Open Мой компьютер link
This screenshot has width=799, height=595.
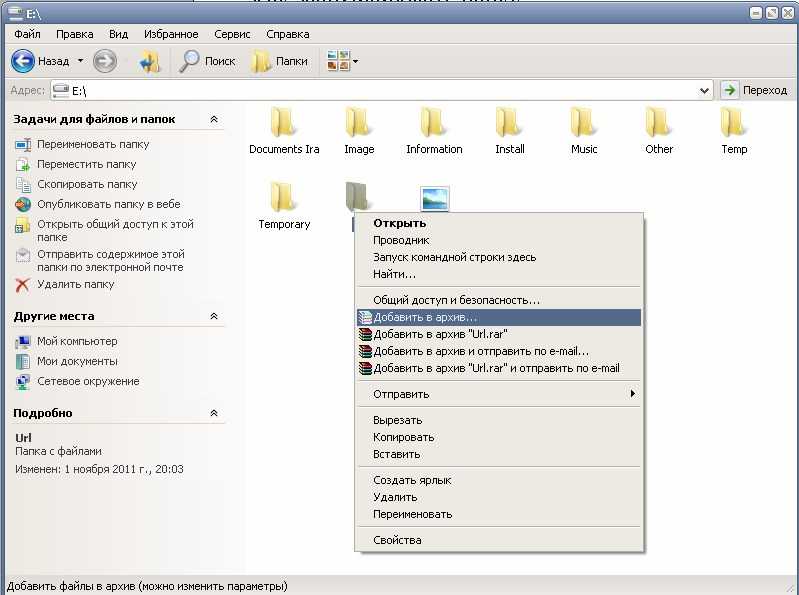[x=77, y=341]
